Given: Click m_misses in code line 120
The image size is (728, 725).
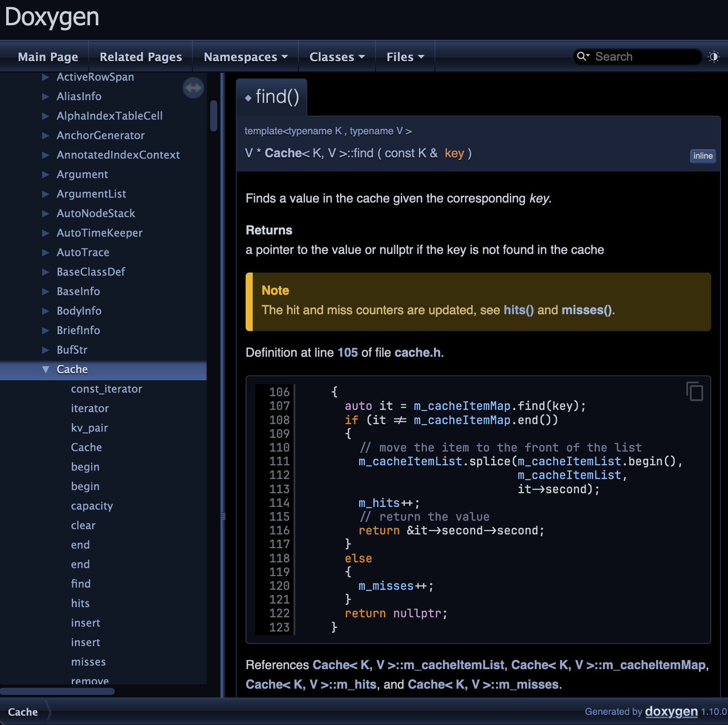Looking at the screenshot, I should [386, 586].
